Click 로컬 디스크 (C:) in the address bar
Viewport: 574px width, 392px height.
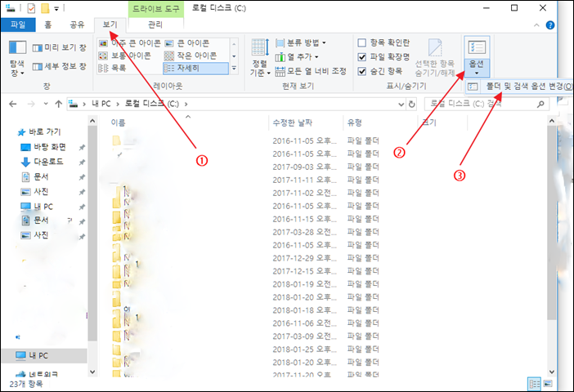152,104
